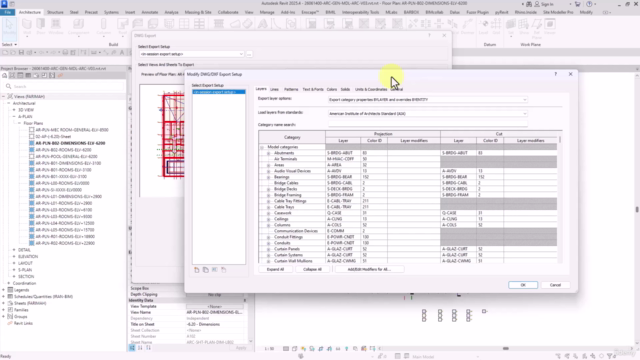This screenshot has width=640, height=360.
Task: Click the detail level icon in view control bar
Action: pos(286,349)
